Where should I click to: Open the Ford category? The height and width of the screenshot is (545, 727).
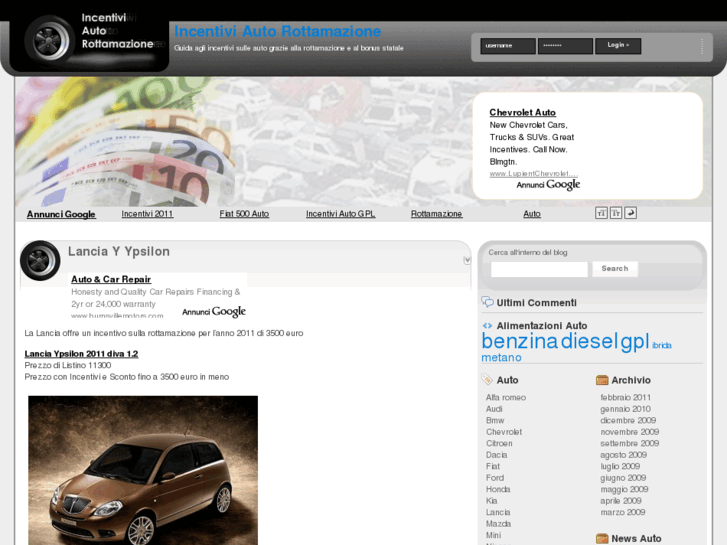tap(495, 478)
